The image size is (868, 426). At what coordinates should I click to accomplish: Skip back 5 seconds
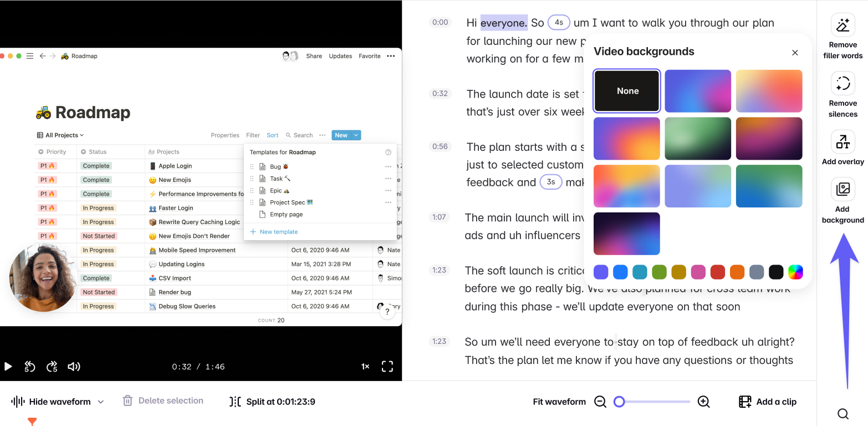click(30, 367)
